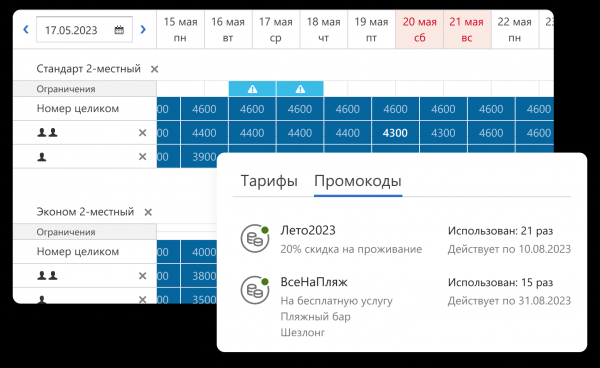Open restriction warning for 16 мая
Screen dimensions: 600x368
(x=252, y=89)
